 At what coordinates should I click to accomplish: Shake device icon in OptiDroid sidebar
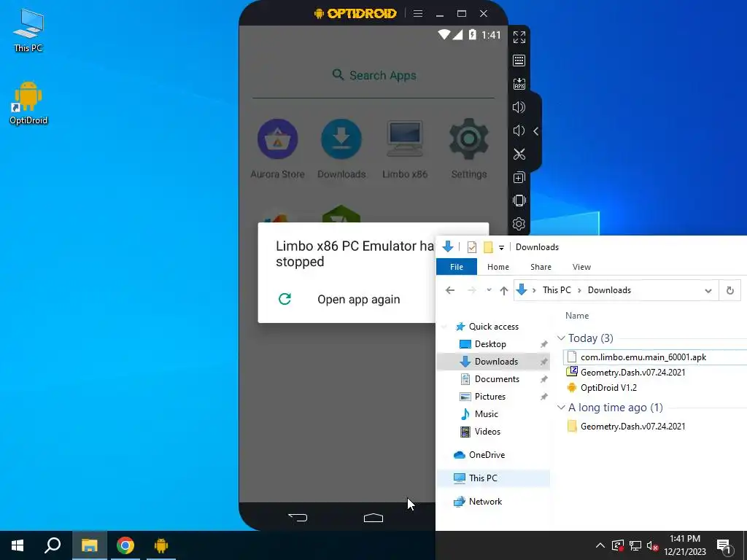[x=519, y=201]
